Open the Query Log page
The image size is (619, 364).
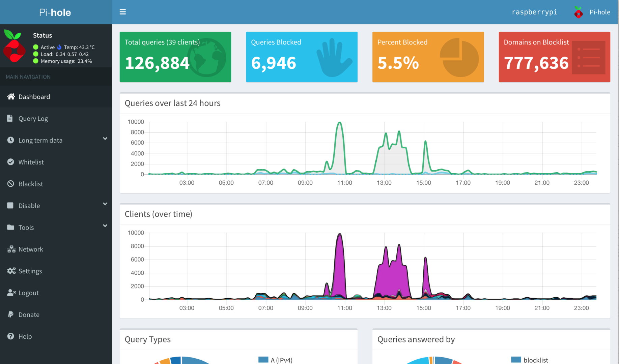coord(33,119)
